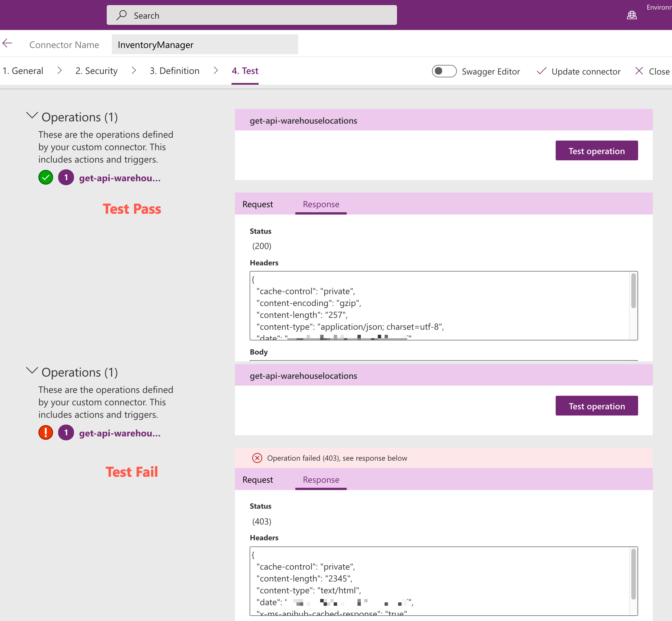Image resolution: width=672 pixels, height=621 pixels.
Task: Click the red error warning icon
Action: (46, 432)
